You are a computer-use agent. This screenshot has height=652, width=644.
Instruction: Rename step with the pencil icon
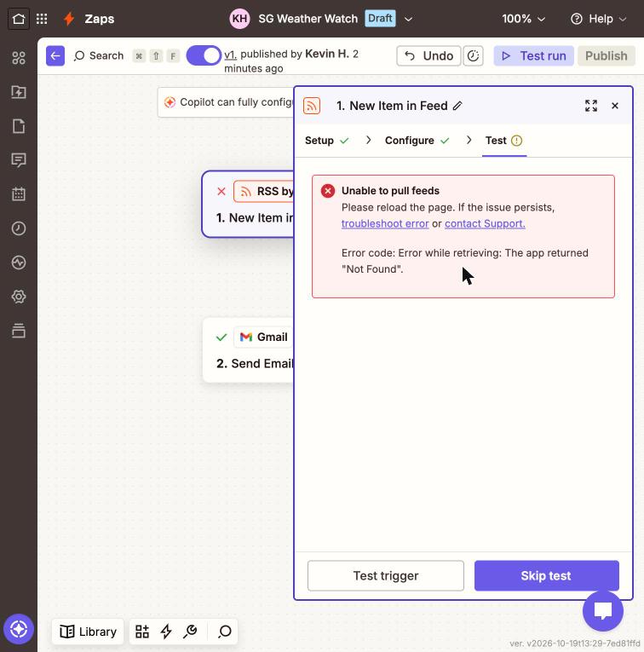click(457, 106)
